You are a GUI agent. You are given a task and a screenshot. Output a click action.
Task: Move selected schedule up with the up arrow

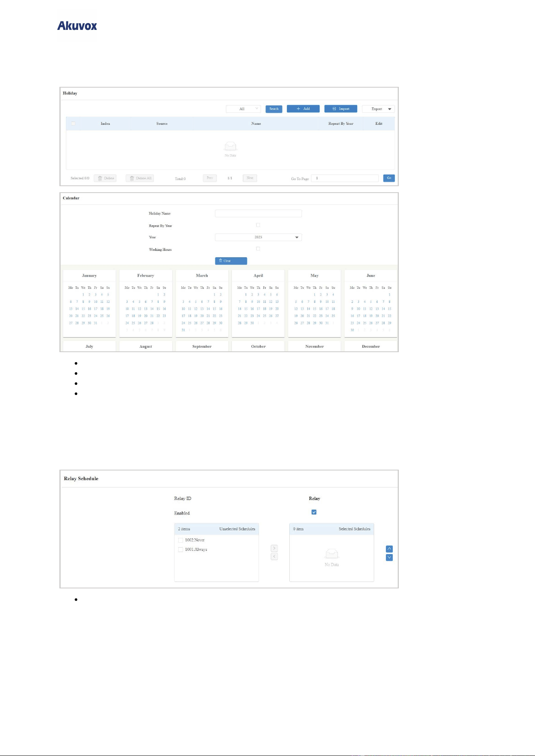(390, 549)
